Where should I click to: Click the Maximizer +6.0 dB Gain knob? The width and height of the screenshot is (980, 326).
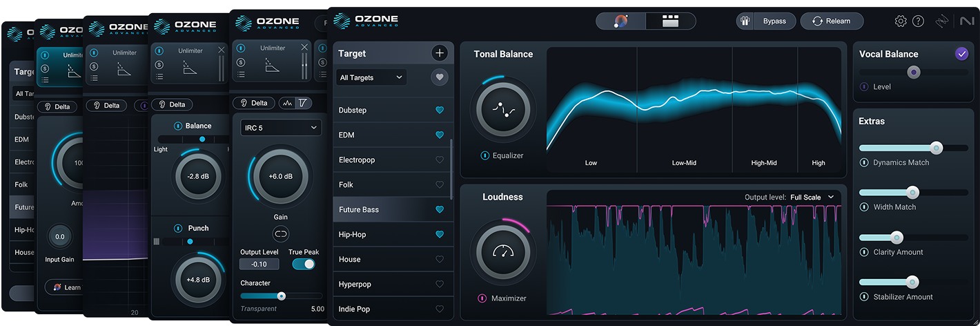pyautogui.click(x=280, y=177)
